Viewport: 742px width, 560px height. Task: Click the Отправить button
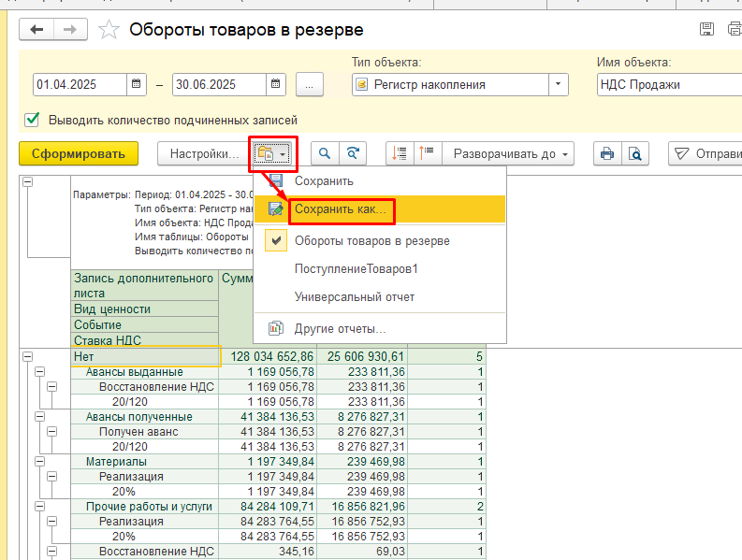click(x=706, y=153)
